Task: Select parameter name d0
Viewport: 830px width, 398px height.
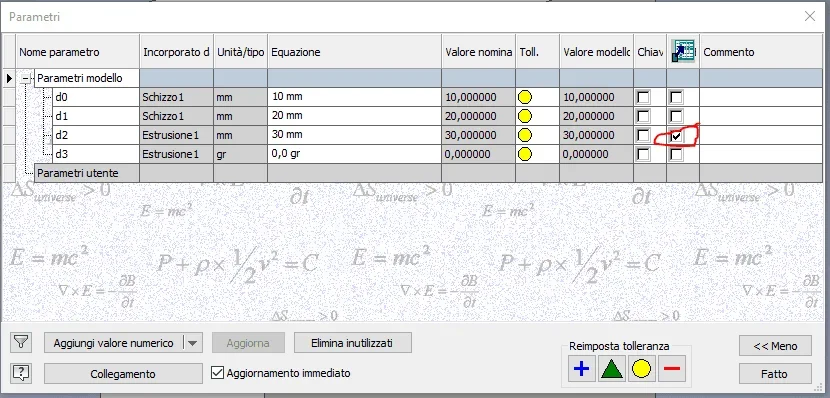Action: (x=96, y=97)
